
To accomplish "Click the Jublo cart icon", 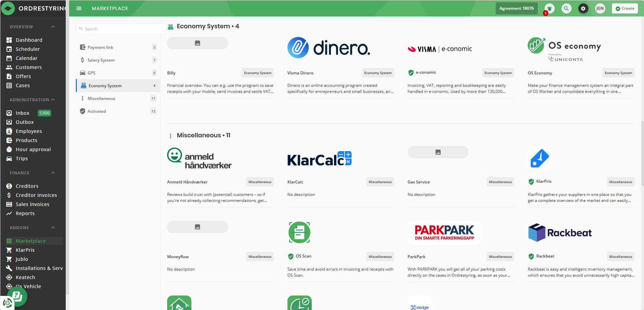I will tap(9, 259).
